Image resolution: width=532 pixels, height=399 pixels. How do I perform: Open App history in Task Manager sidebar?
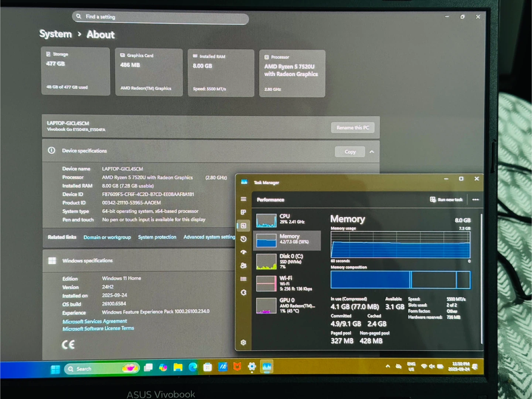243,239
